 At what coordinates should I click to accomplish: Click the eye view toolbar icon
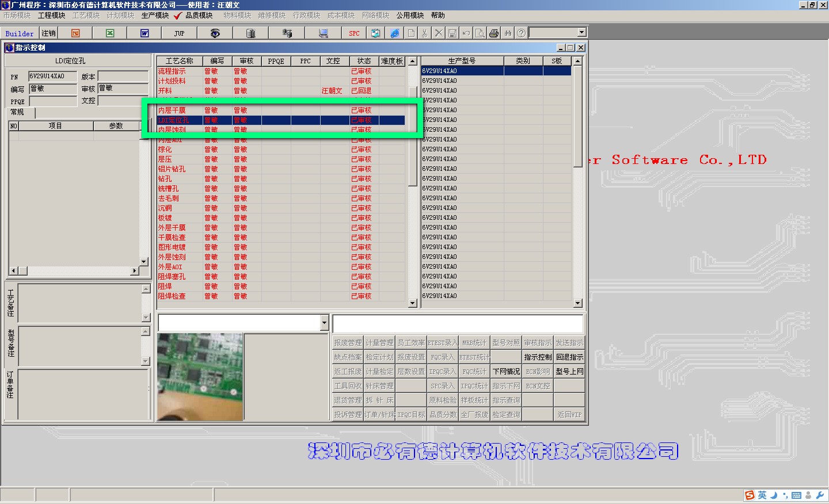coord(215,33)
